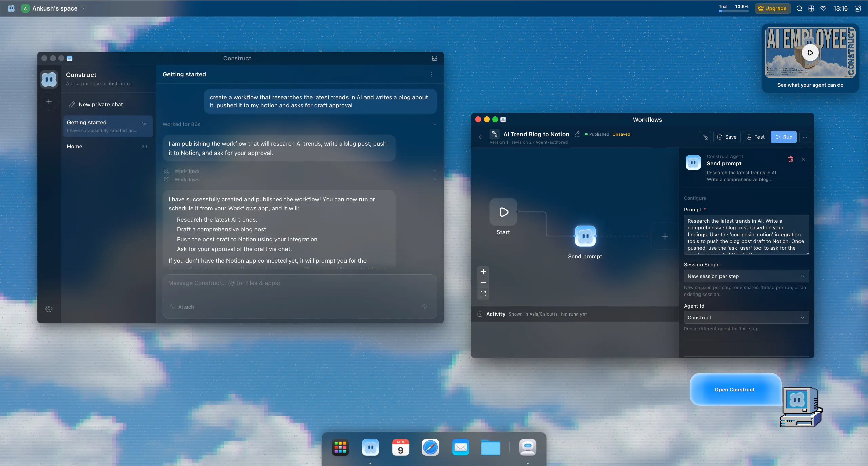Expand the Worked for 86s details
This screenshot has height=466, width=868.
300,124
